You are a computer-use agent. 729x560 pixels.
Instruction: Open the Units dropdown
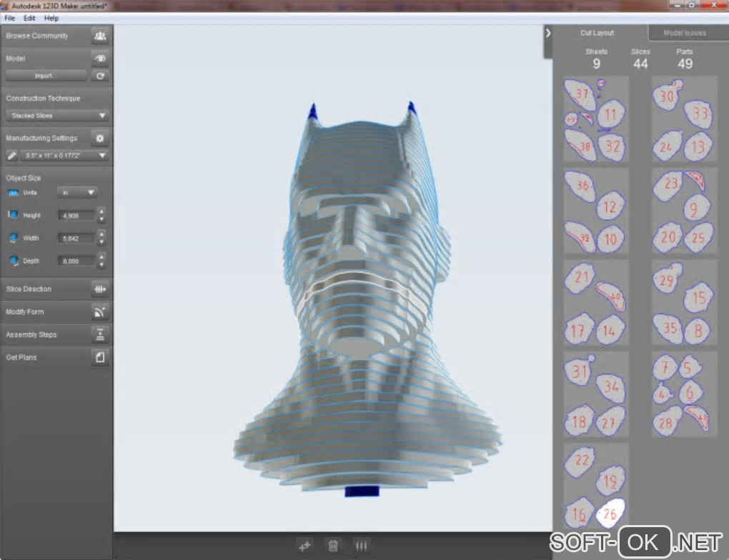(x=77, y=192)
